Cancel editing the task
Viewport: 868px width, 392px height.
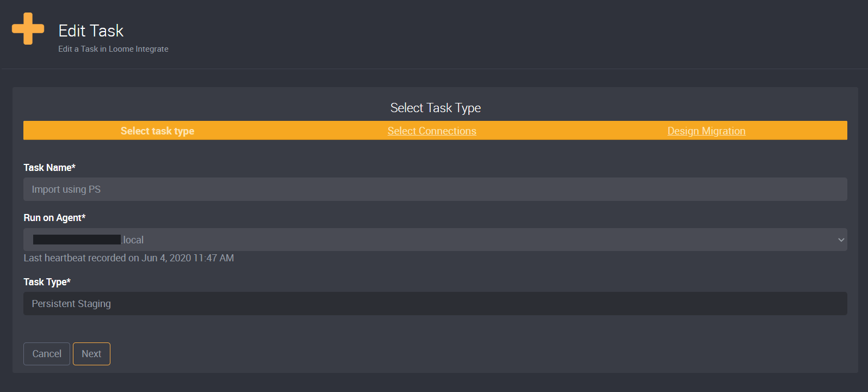point(46,353)
